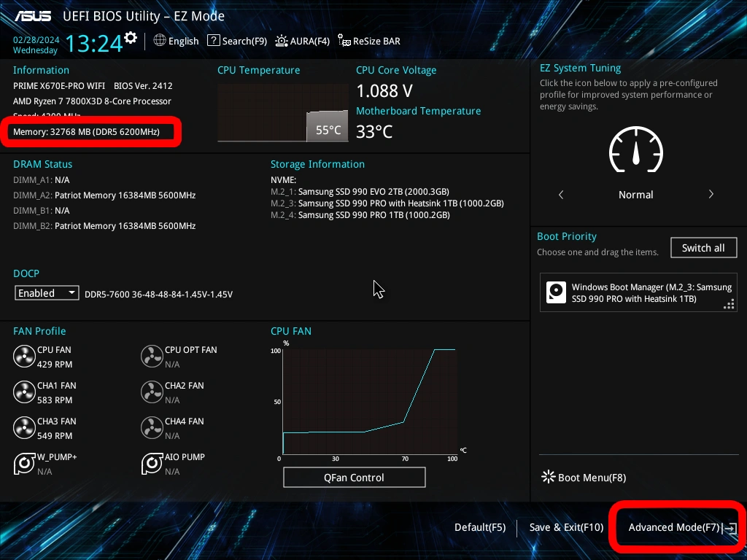Click the DIMM_A2 Patriot Memory entry
Image resolution: width=747 pixels, height=560 pixels.
tap(104, 195)
